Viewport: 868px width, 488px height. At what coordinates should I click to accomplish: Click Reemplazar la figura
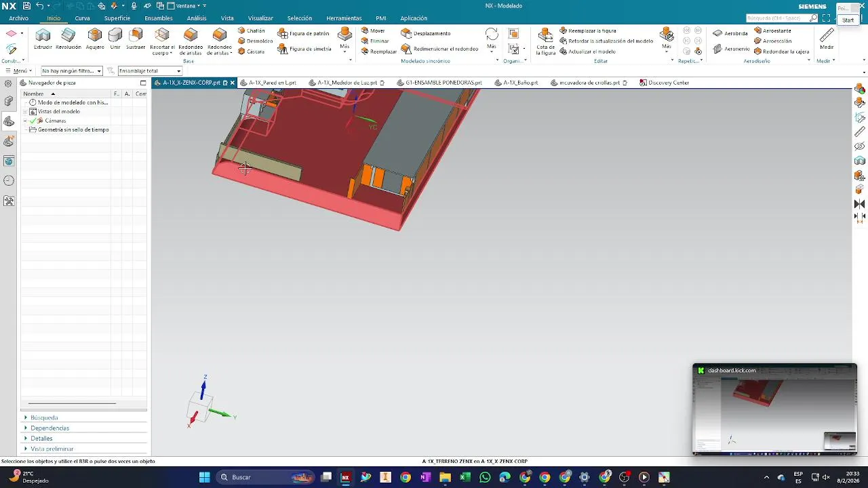pyautogui.click(x=587, y=30)
